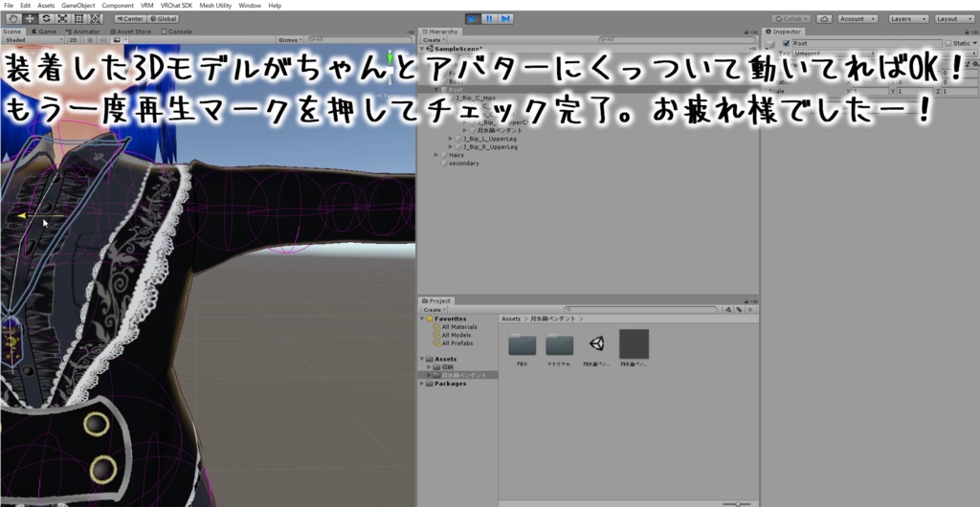Screen dimensions: 980x507
Task: Open the Mesh Utility menu
Action: [x=215, y=5]
